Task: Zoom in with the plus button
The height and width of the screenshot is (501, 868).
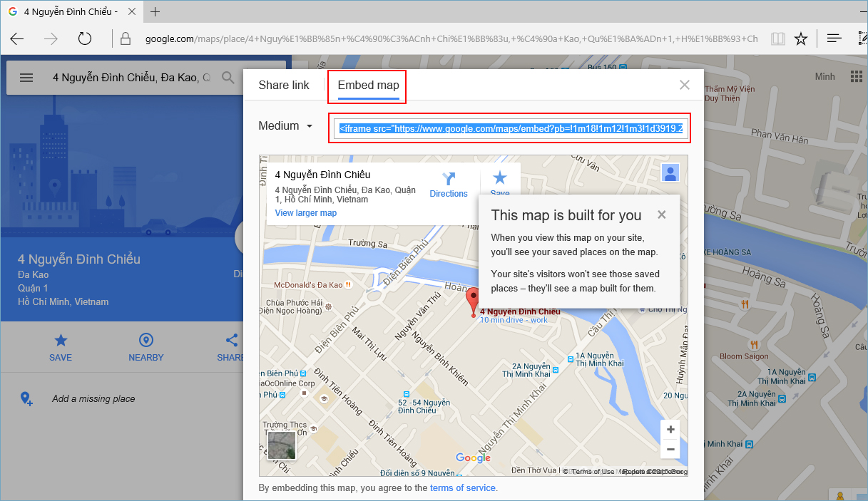Action: pyautogui.click(x=670, y=430)
